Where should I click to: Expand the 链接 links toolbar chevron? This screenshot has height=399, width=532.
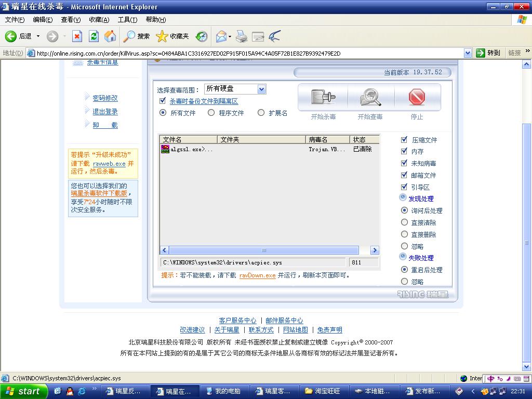pos(527,51)
